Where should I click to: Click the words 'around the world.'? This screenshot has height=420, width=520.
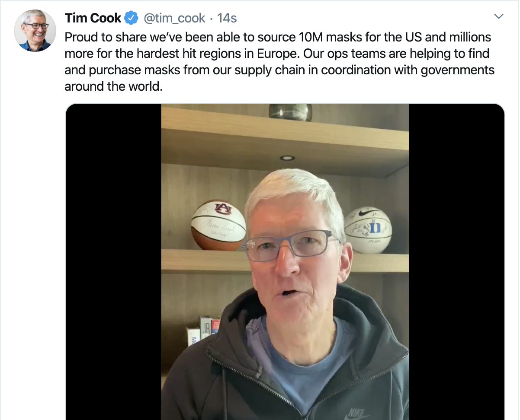tap(113, 86)
